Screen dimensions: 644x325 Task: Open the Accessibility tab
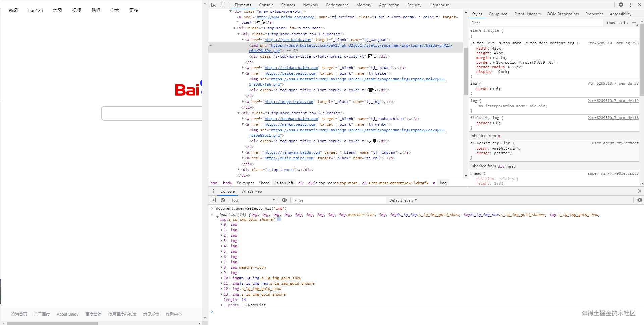621,14
